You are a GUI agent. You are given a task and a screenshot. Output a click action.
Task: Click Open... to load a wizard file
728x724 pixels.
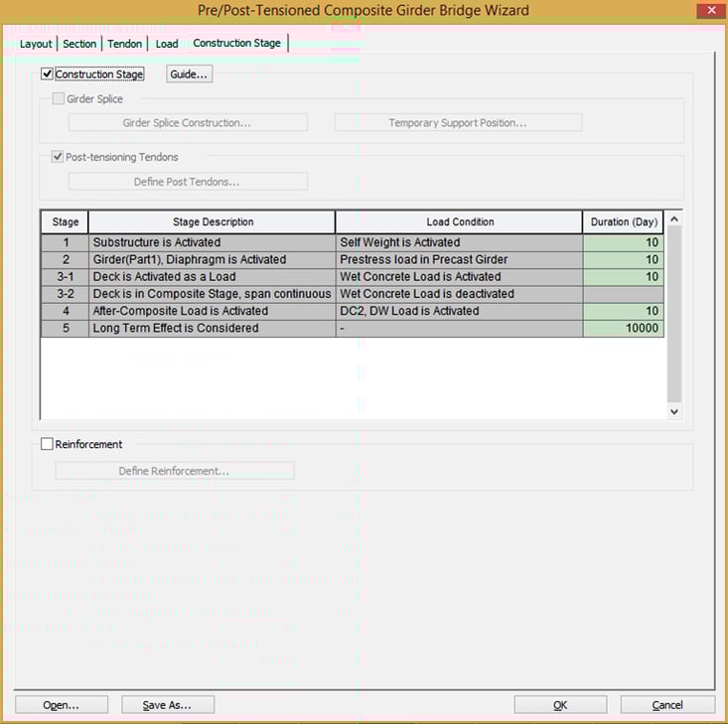coord(61,705)
